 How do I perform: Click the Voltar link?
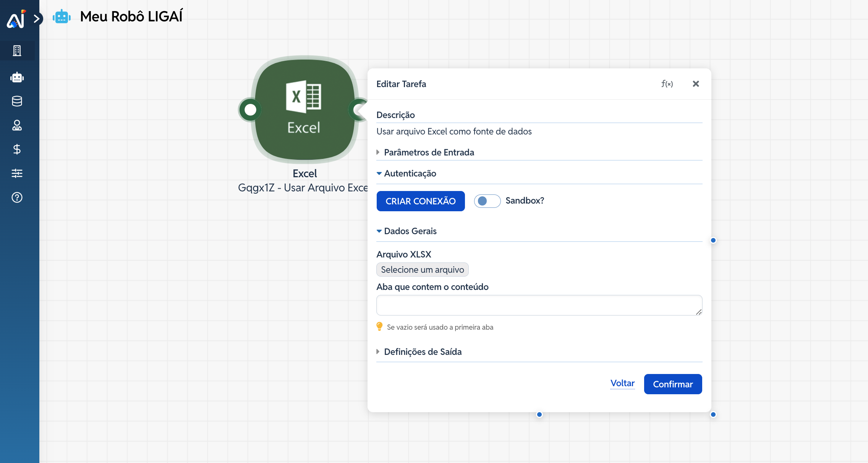622,383
